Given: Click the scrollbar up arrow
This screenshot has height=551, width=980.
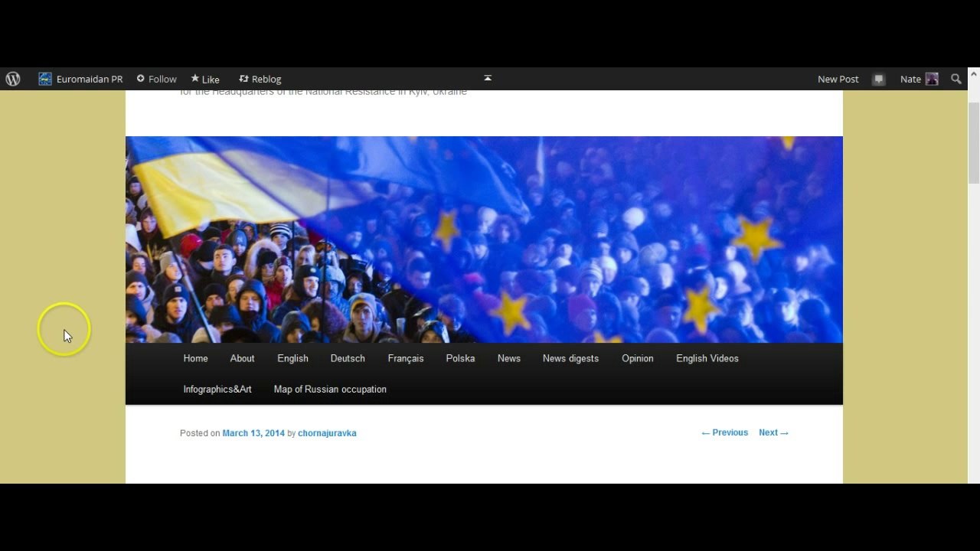Looking at the screenshot, I should pos(974,74).
